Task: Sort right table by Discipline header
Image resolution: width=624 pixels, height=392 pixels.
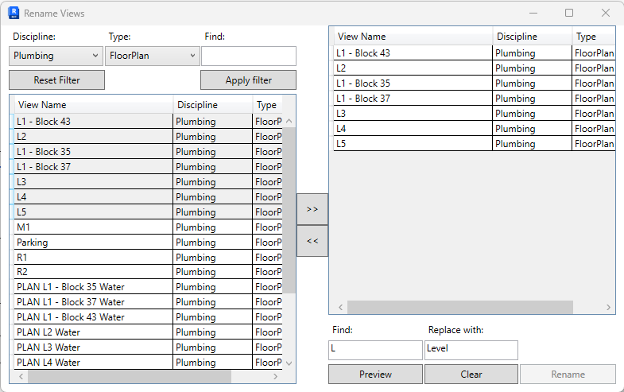Action: tap(532, 37)
